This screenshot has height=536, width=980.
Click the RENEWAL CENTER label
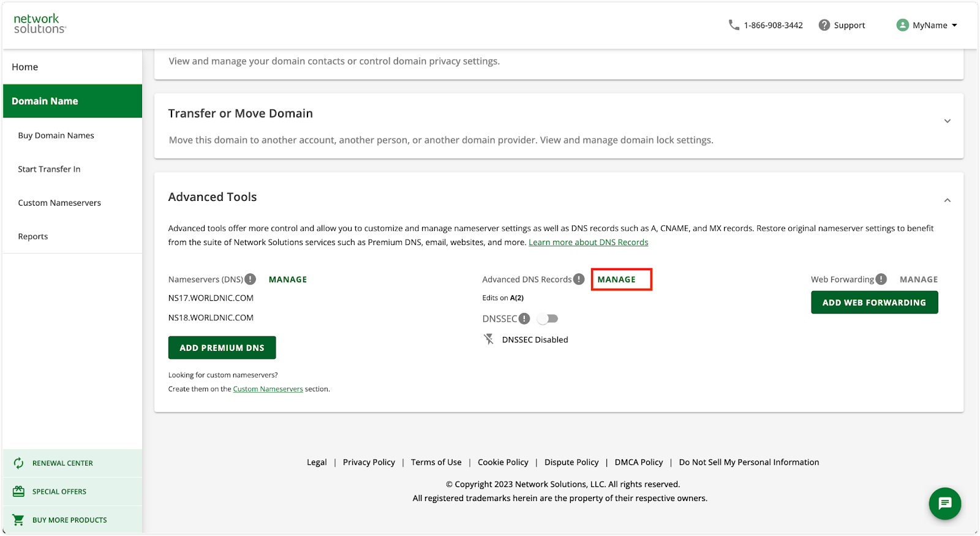pyautogui.click(x=62, y=464)
